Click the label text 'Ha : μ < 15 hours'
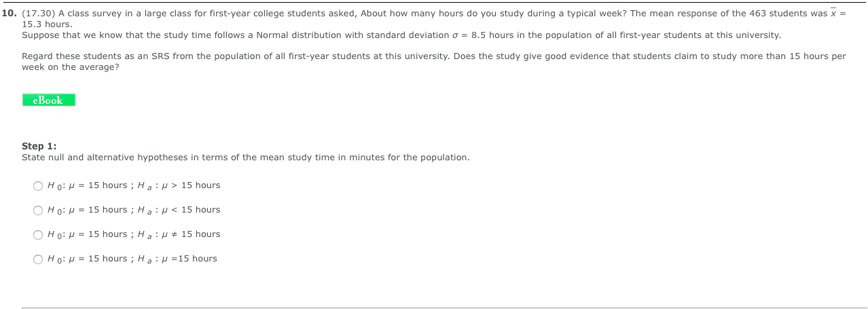 point(179,210)
